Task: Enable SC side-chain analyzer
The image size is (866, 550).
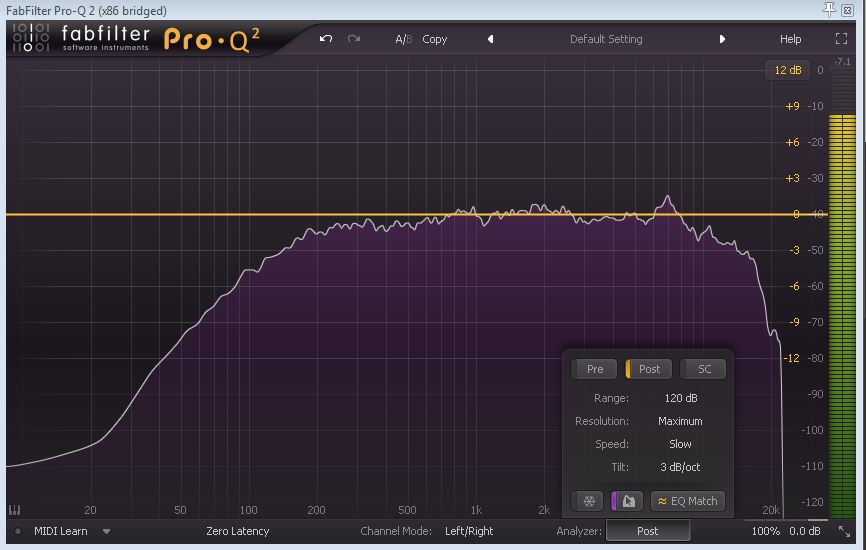Action: (x=703, y=369)
